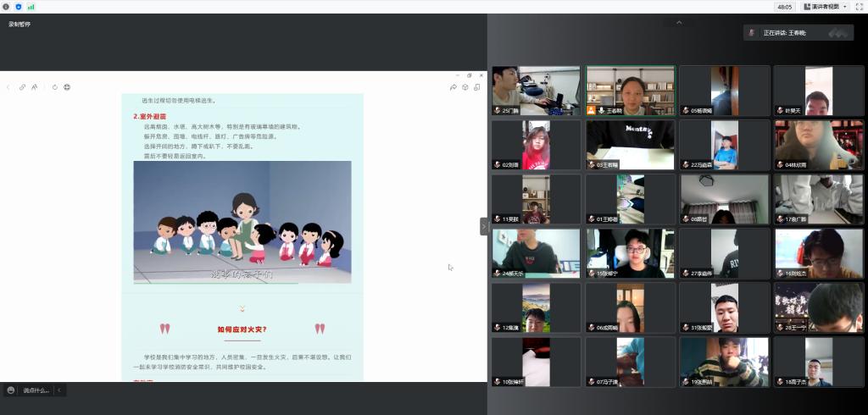Click the 48:05 meeting timer

(x=784, y=6)
